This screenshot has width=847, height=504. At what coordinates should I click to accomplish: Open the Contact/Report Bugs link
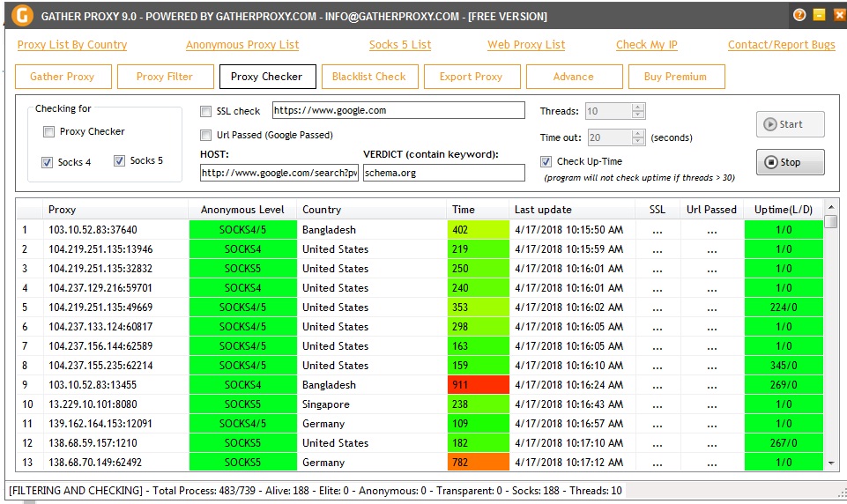pyautogui.click(x=781, y=45)
